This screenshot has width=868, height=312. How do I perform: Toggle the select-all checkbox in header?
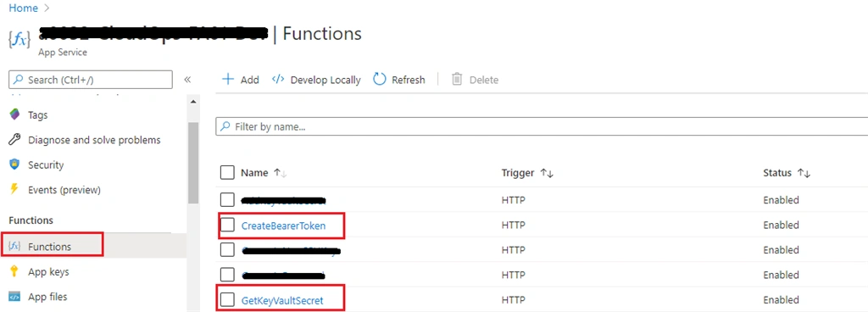tap(227, 173)
